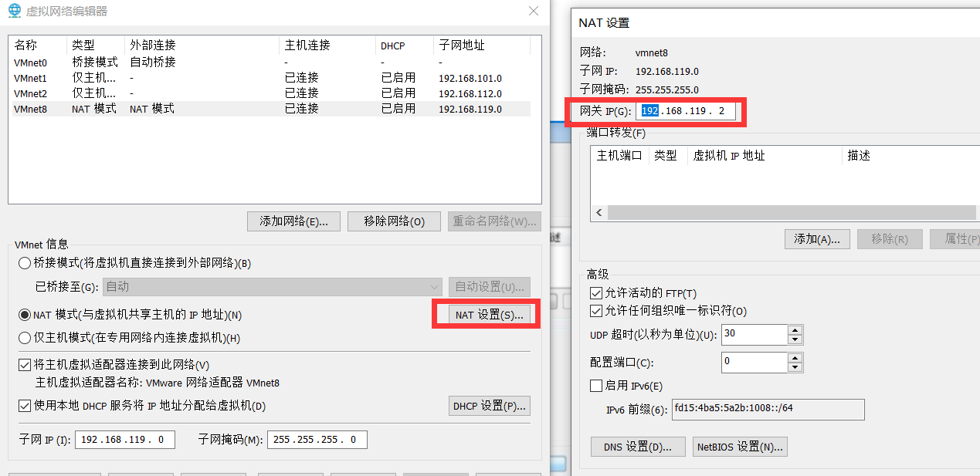Click the DHCP column header in the network list
This screenshot has height=476, width=980.
point(405,46)
